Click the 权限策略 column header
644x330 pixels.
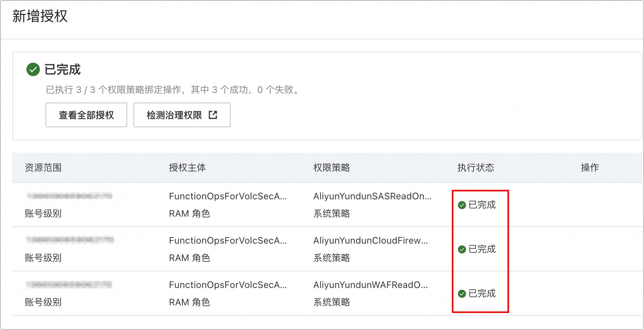(332, 168)
